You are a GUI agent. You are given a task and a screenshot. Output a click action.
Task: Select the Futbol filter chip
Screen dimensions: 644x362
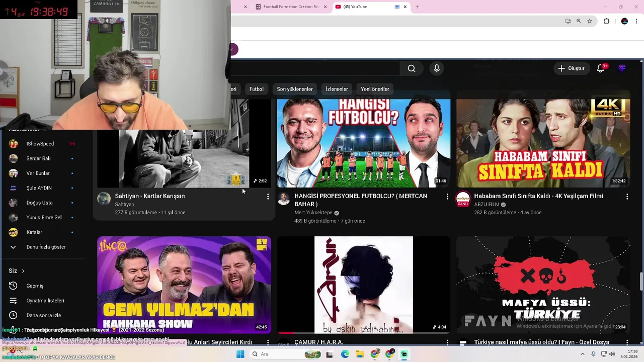257,89
